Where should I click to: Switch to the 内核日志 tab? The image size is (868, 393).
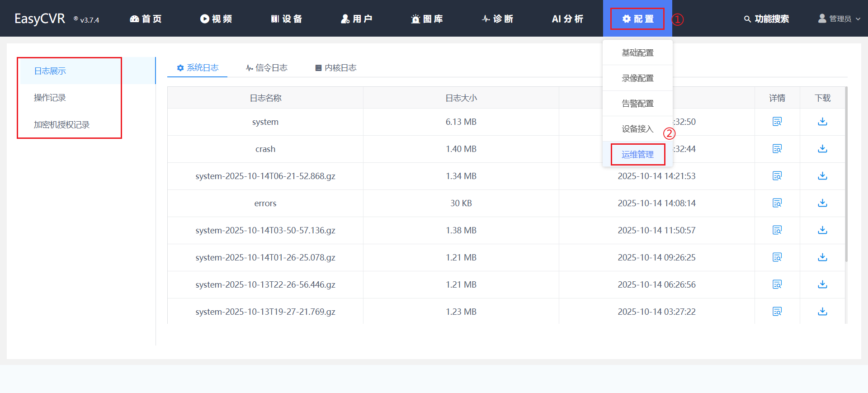pyautogui.click(x=336, y=68)
